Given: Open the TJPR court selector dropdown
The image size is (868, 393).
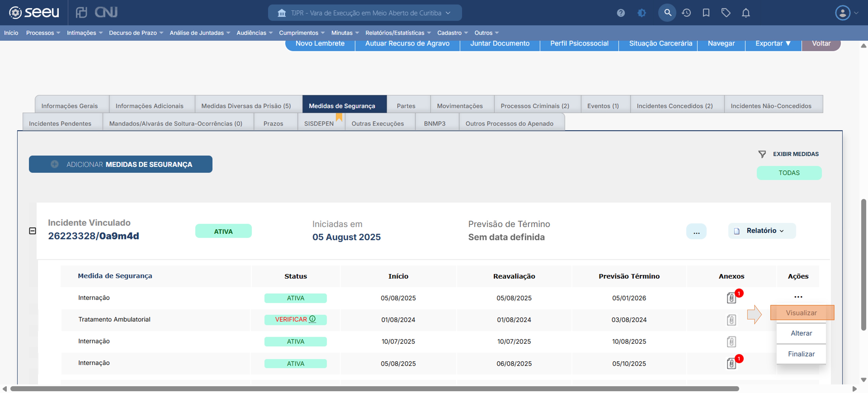Looking at the screenshot, I should tap(365, 13).
